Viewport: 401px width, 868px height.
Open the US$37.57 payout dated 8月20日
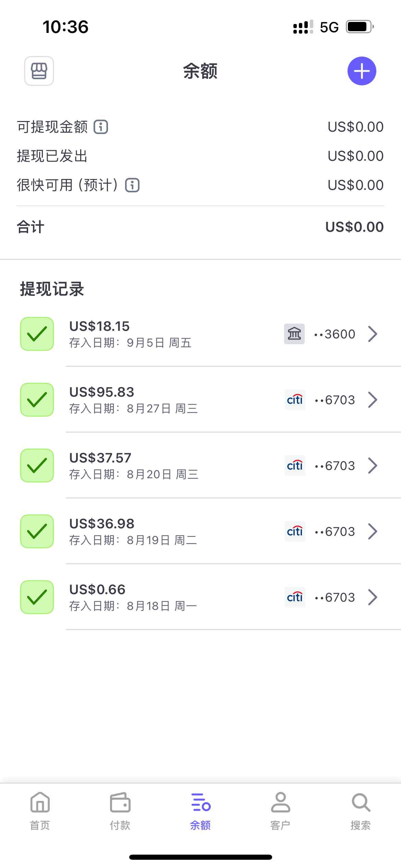click(171, 466)
